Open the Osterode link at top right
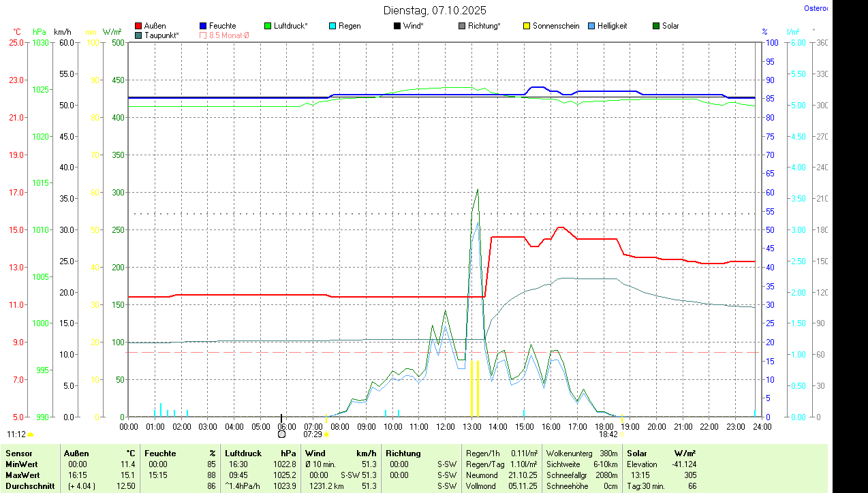Image resolution: width=868 pixels, height=493 pixels. pos(816,8)
